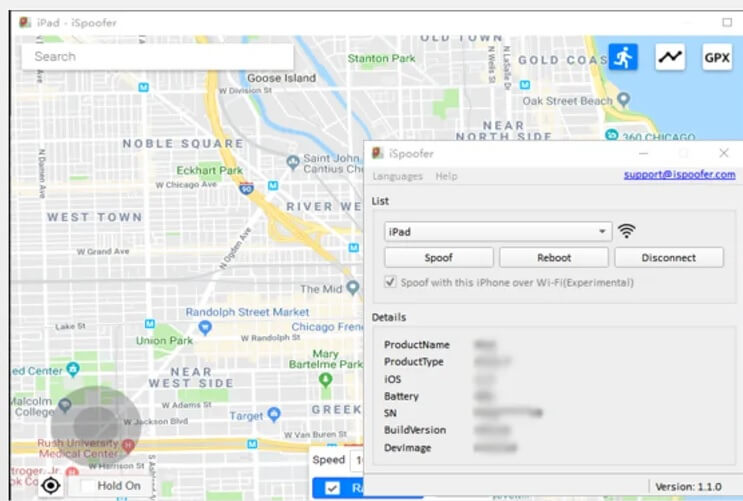This screenshot has width=743, height=501.
Task: Click the Randolph Street Market pin
Action: pos(205,327)
